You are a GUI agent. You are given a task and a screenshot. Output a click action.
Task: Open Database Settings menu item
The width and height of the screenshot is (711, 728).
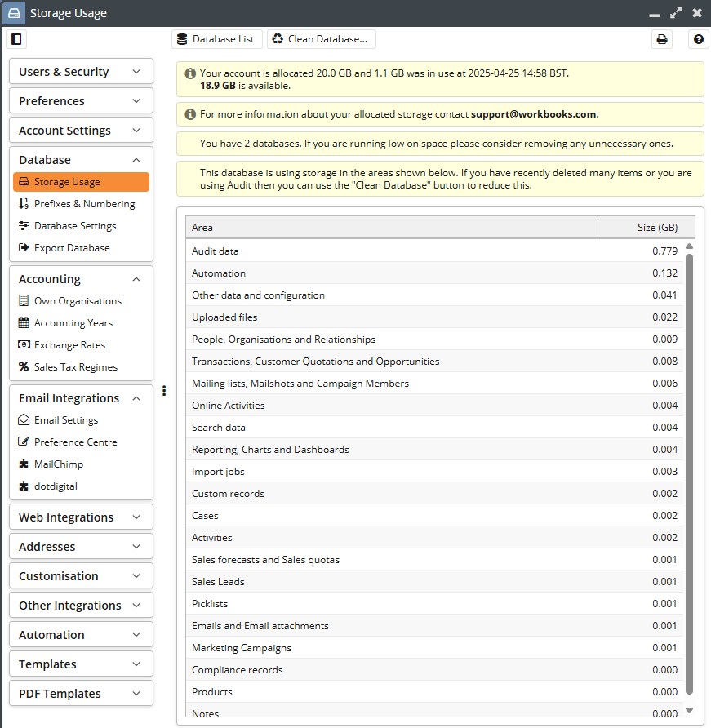[82, 225]
